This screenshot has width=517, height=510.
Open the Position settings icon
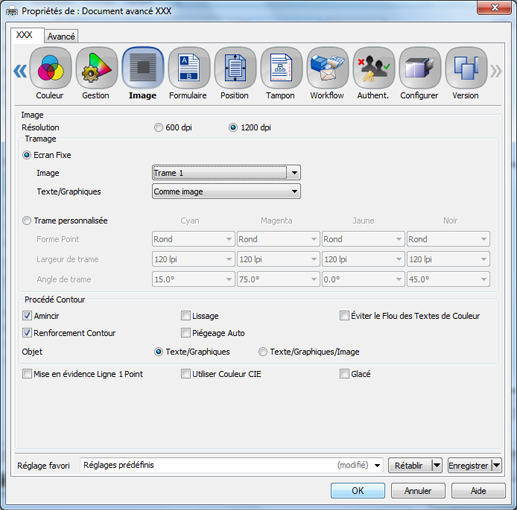tap(235, 68)
